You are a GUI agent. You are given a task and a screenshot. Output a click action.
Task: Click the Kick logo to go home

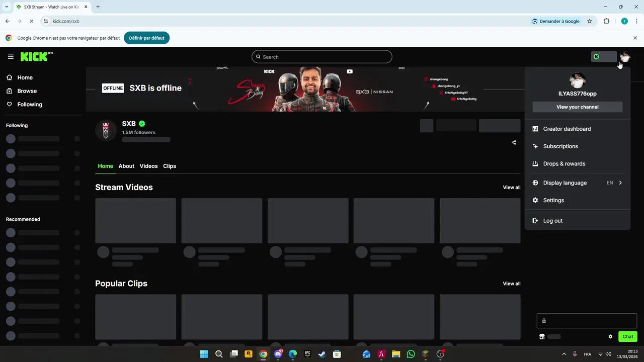click(32, 56)
